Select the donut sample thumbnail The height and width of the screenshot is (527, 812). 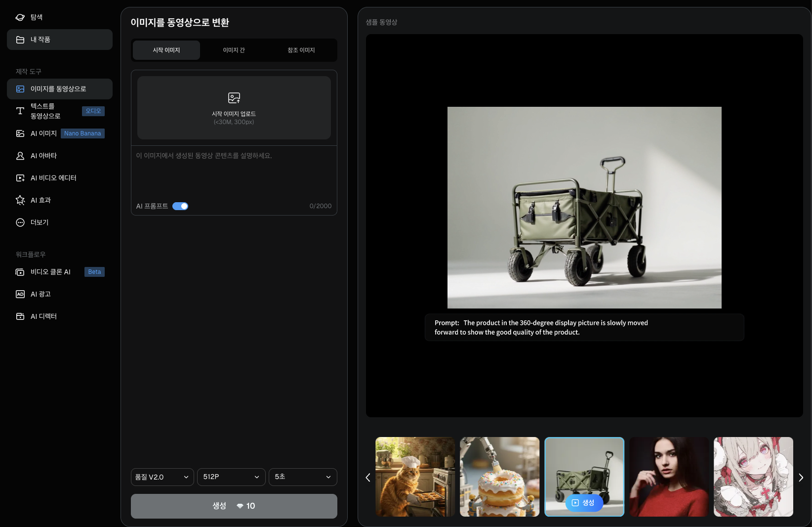click(x=500, y=477)
